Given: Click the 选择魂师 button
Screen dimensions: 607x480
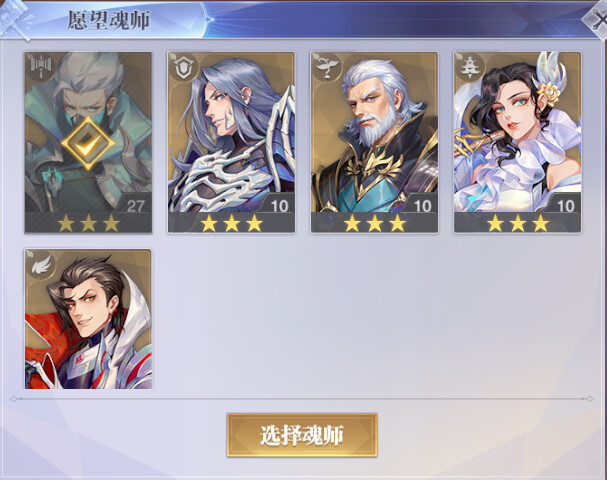Looking at the screenshot, I should [x=302, y=435].
